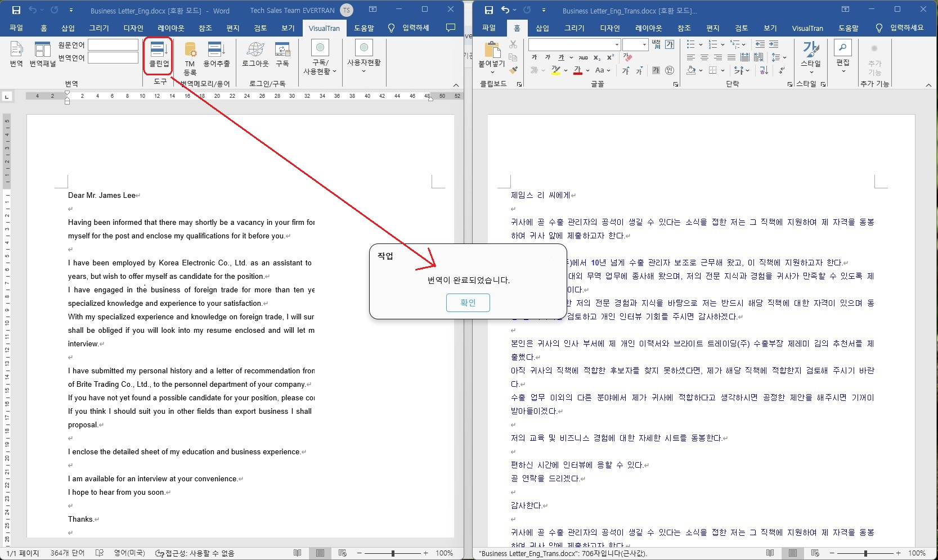Open the bullet list dropdown arrow
938x560 pixels.
[x=701, y=44]
